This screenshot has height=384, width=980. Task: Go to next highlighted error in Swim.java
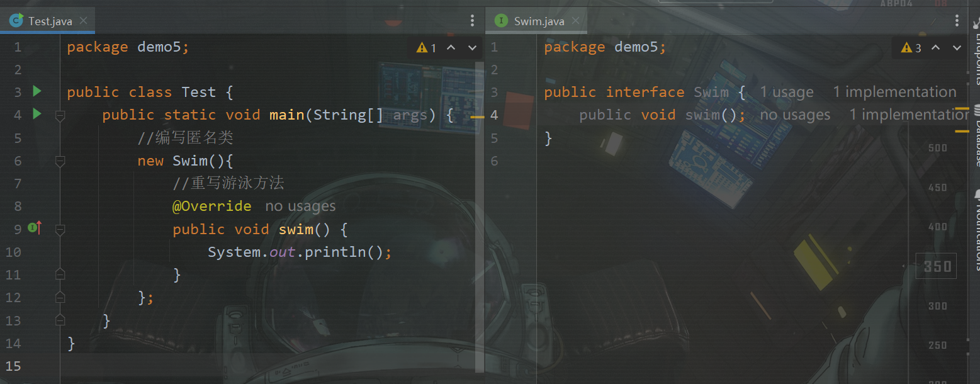click(957, 48)
